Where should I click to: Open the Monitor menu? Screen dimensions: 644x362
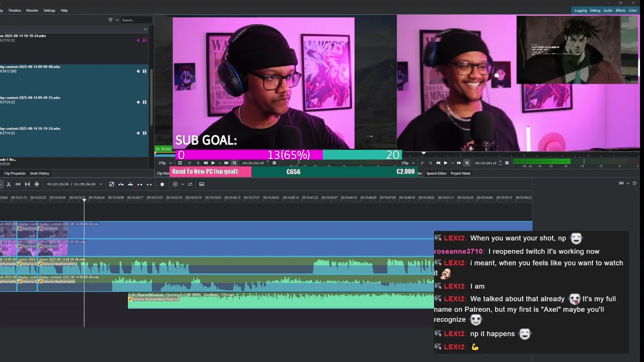(32, 10)
